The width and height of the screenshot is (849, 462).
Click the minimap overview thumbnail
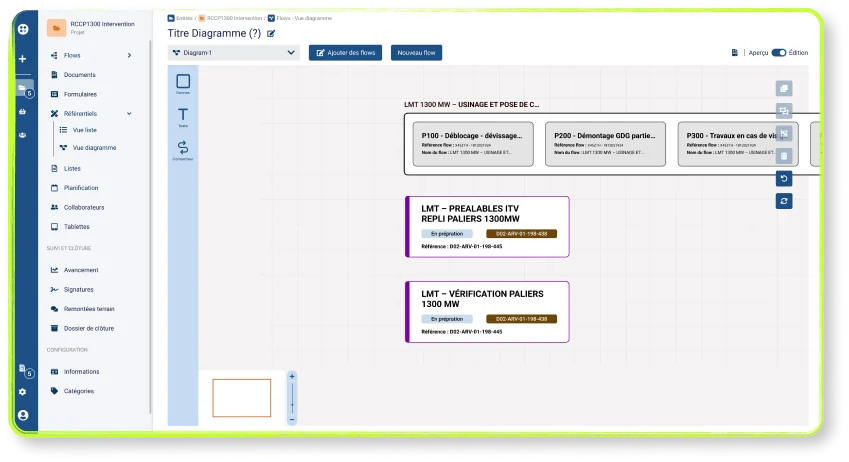[241, 398]
